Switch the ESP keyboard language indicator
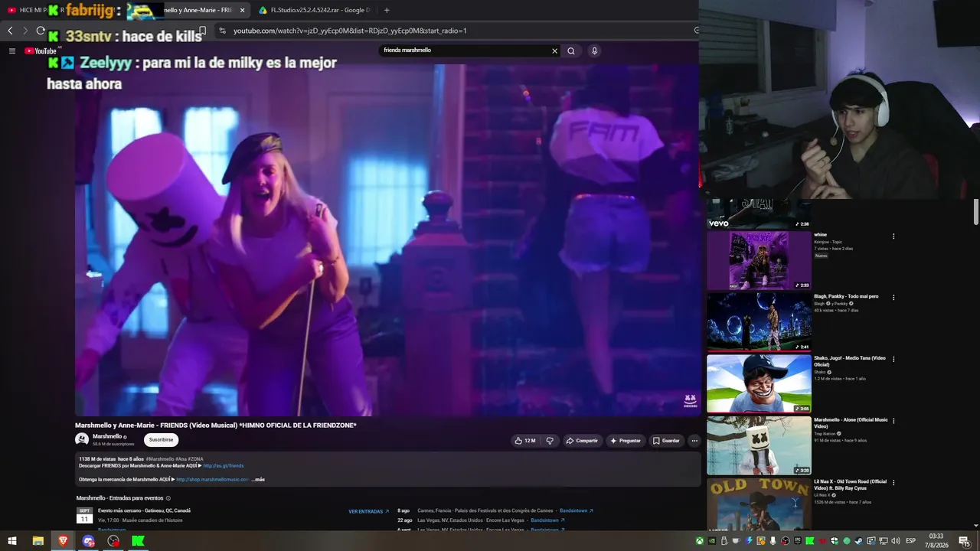The image size is (980, 551). point(911,541)
